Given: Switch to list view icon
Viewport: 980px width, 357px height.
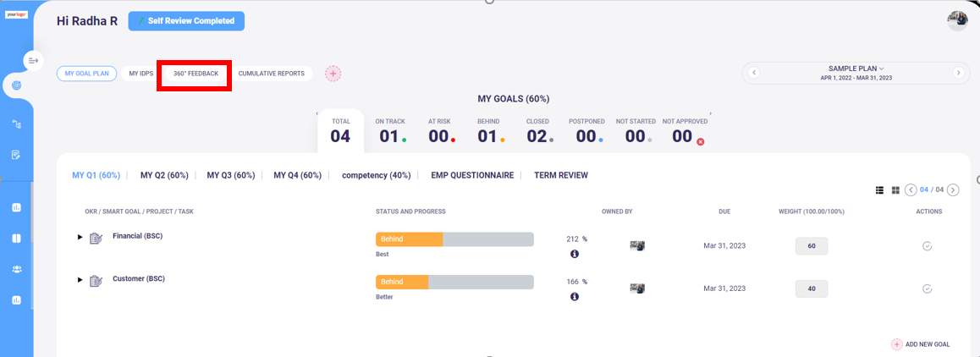Looking at the screenshot, I should click(x=879, y=189).
